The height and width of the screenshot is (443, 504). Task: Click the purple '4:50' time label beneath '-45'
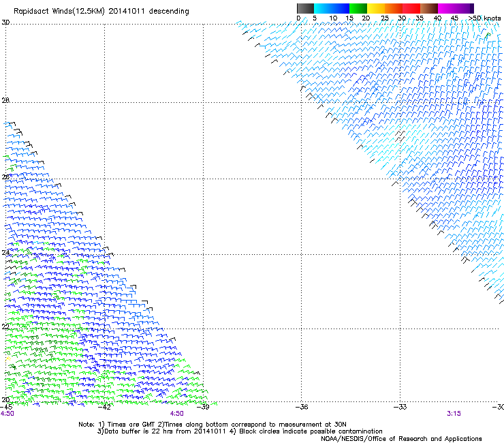tap(7, 414)
